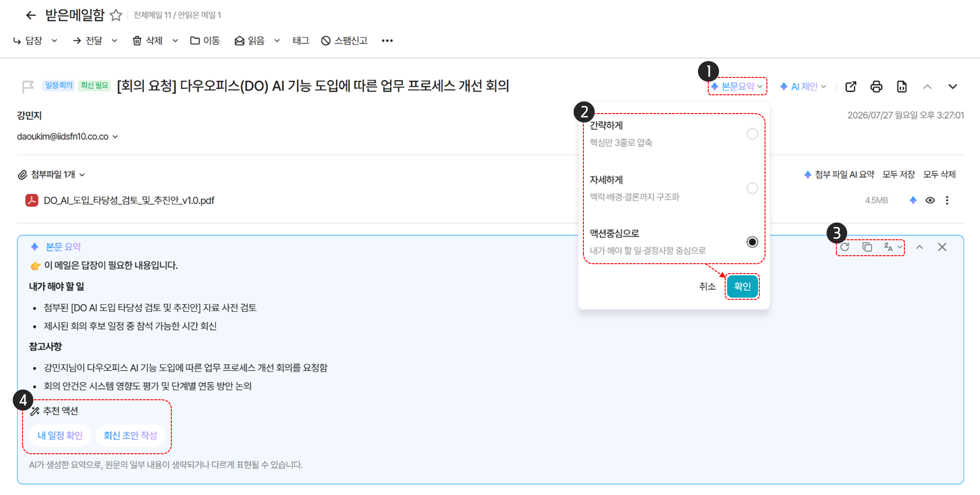Click the 일정·회의 tag
This screenshot has width=980, height=495.
tap(59, 85)
